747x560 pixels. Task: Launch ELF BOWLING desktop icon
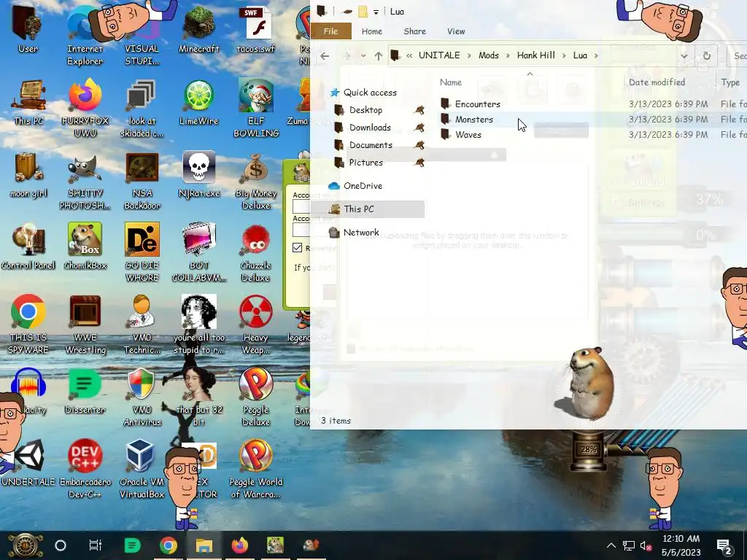tap(256, 108)
